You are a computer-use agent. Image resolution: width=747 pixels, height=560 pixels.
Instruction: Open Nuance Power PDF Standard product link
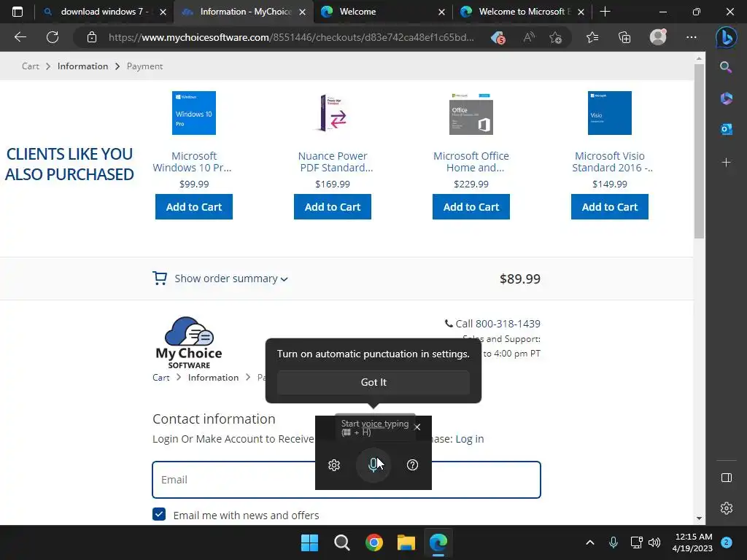point(336,162)
